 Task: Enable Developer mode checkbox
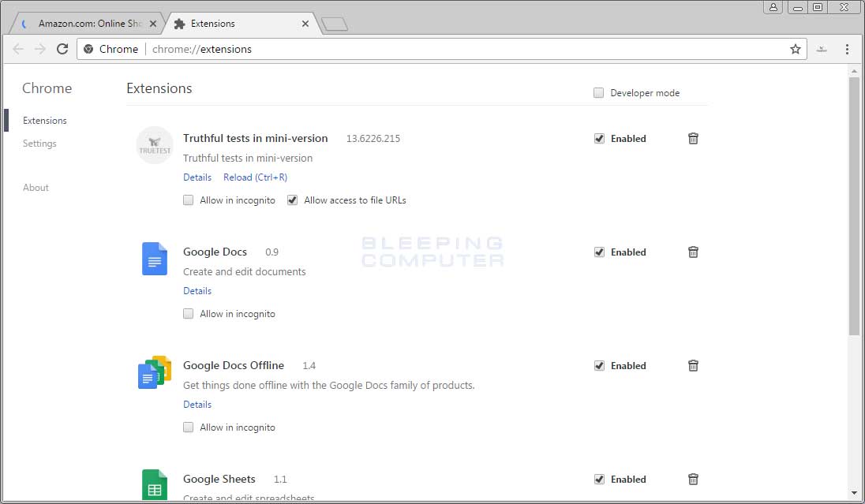599,93
